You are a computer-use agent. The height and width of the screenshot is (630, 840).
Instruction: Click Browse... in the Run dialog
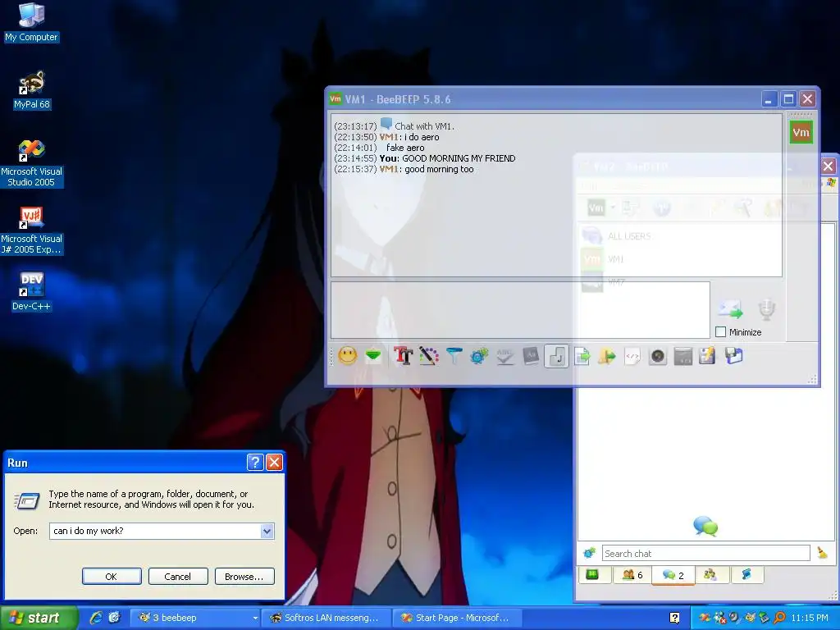(244, 577)
